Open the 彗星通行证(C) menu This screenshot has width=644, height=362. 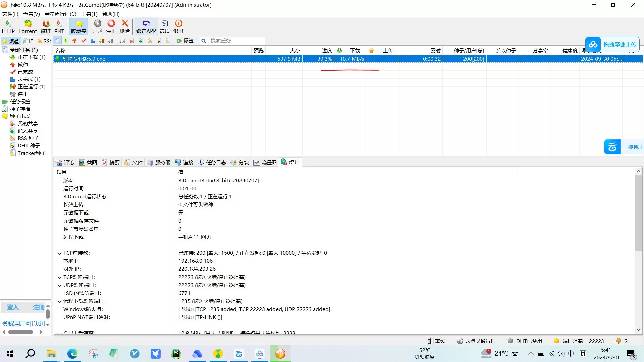[x=61, y=14]
